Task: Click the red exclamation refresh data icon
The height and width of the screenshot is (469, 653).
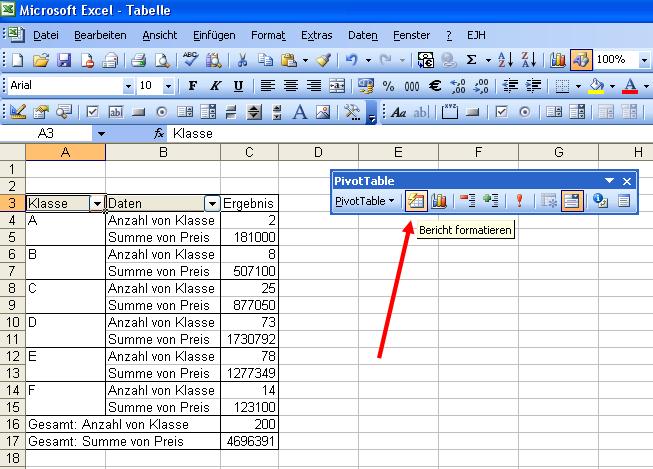Action: pos(519,200)
